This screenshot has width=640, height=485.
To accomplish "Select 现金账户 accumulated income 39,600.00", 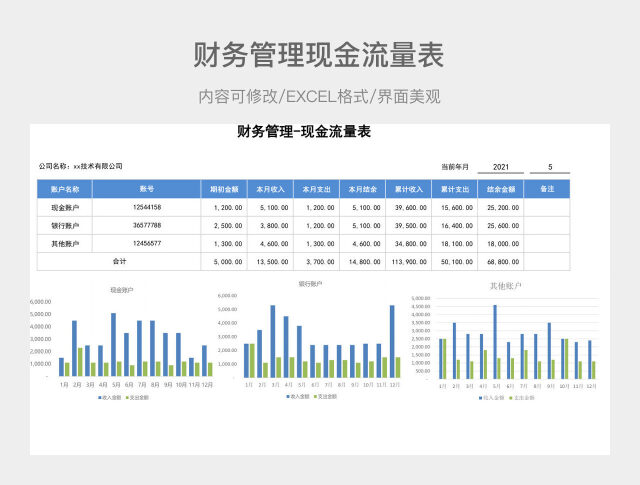I will point(411,207).
